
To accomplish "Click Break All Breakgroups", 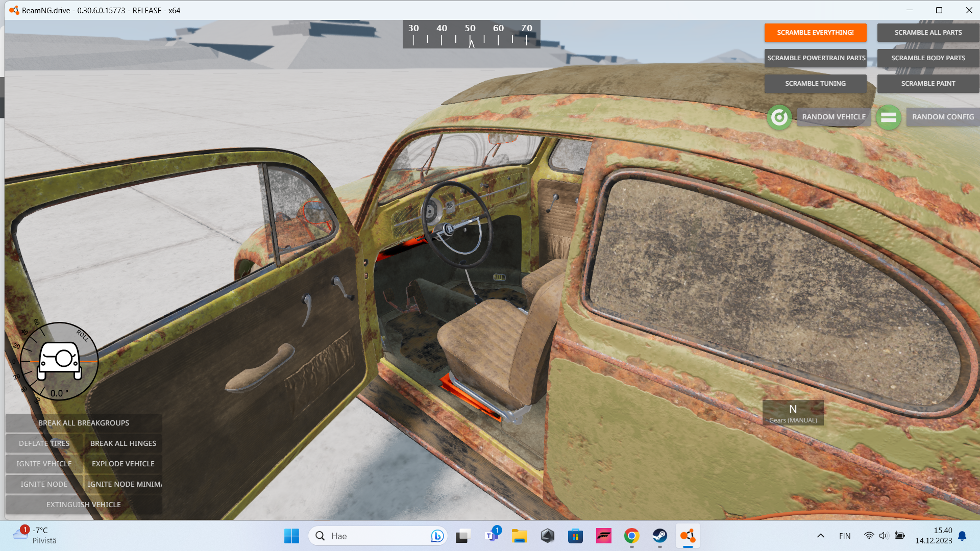I will (x=84, y=423).
